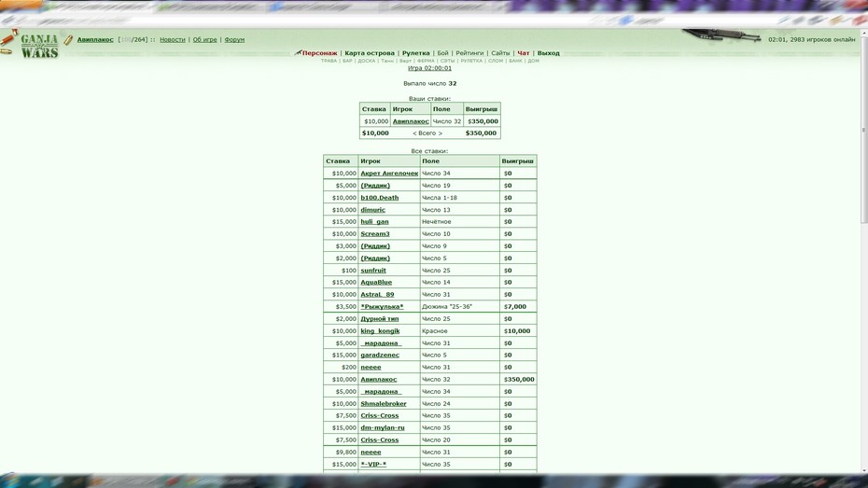
Task: Open neeee in the $9,800 row
Action: coord(371,452)
